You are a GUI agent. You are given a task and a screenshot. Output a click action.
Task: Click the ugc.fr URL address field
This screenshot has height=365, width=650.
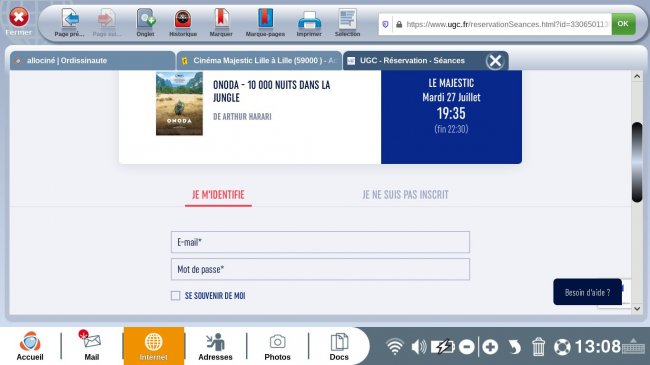point(506,24)
